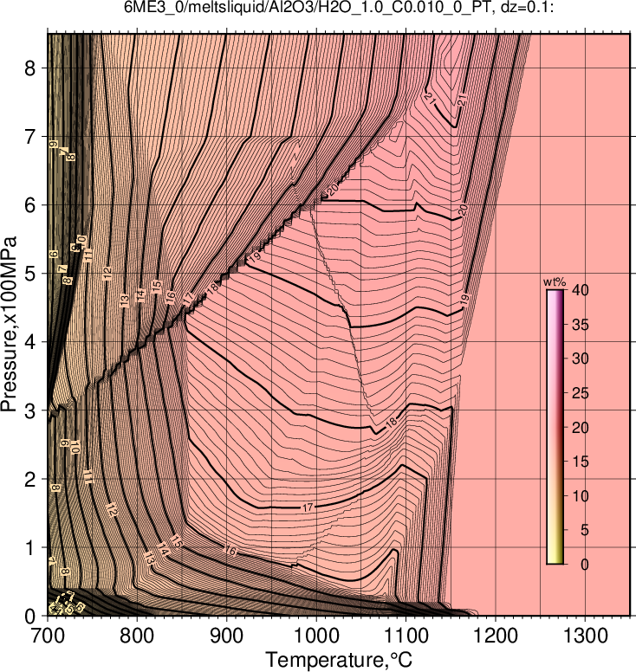Click pressure axis tick label 4
This screenshot has width=636, height=672.
[x=30, y=342]
